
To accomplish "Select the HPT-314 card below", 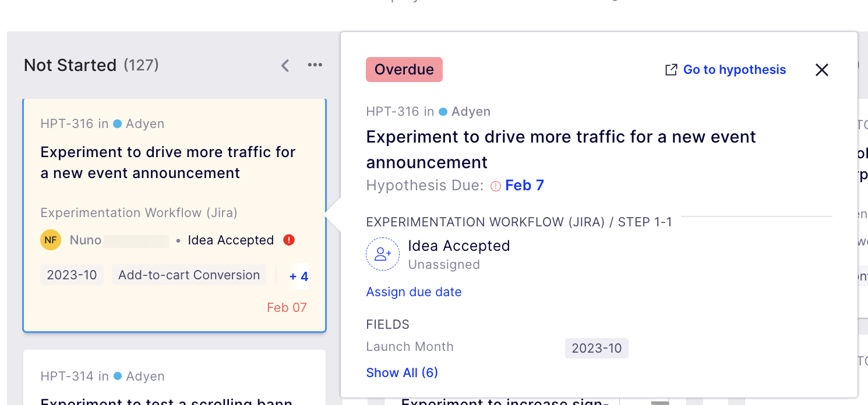I will (174, 377).
